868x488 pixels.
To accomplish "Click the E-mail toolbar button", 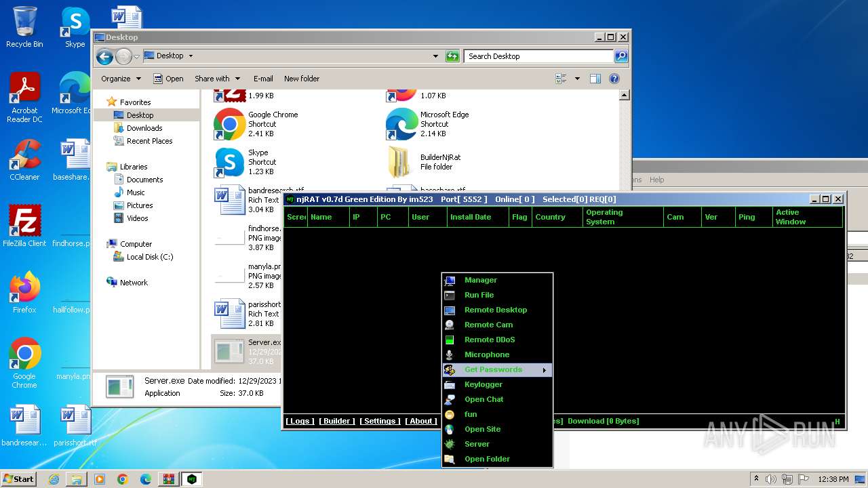I will [x=263, y=79].
